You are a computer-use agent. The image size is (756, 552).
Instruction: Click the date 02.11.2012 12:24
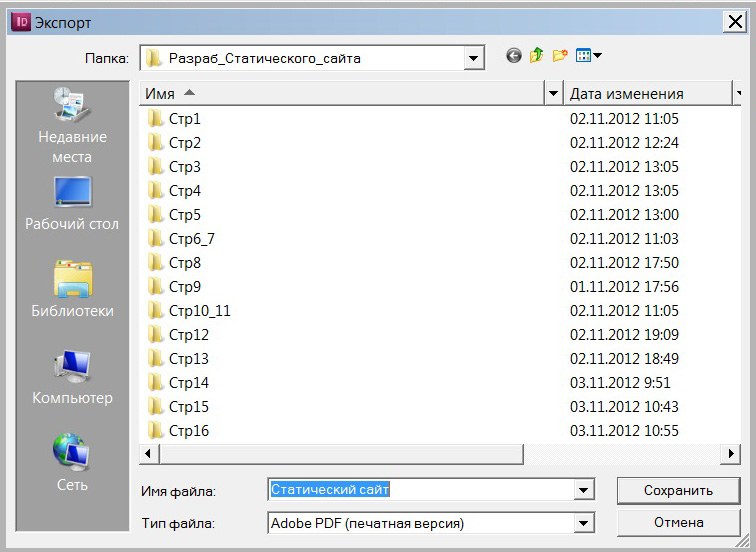[624, 143]
